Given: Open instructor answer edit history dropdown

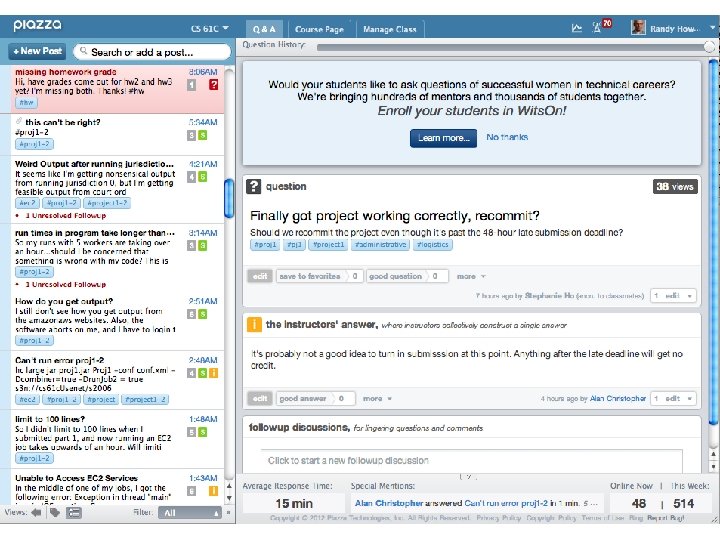Looking at the screenshot, I should pyautogui.click(x=673, y=399).
